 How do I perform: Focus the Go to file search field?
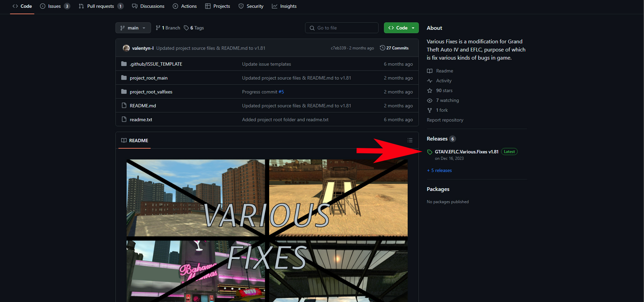[342, 28]
